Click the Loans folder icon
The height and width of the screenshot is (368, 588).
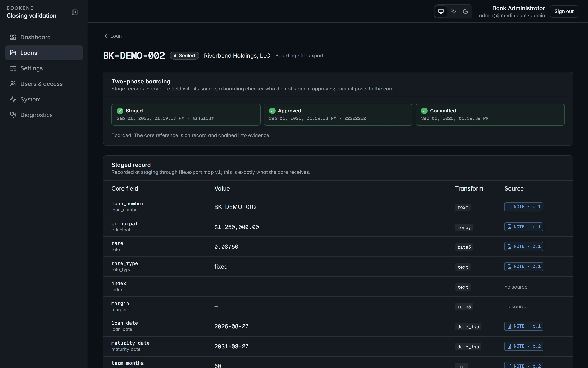(13, 53)
